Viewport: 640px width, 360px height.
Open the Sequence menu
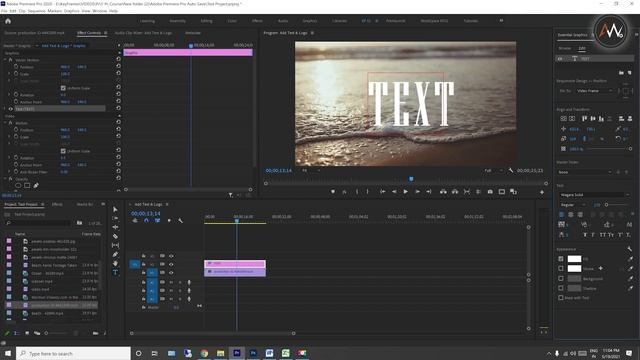click(x=36, y=11)
